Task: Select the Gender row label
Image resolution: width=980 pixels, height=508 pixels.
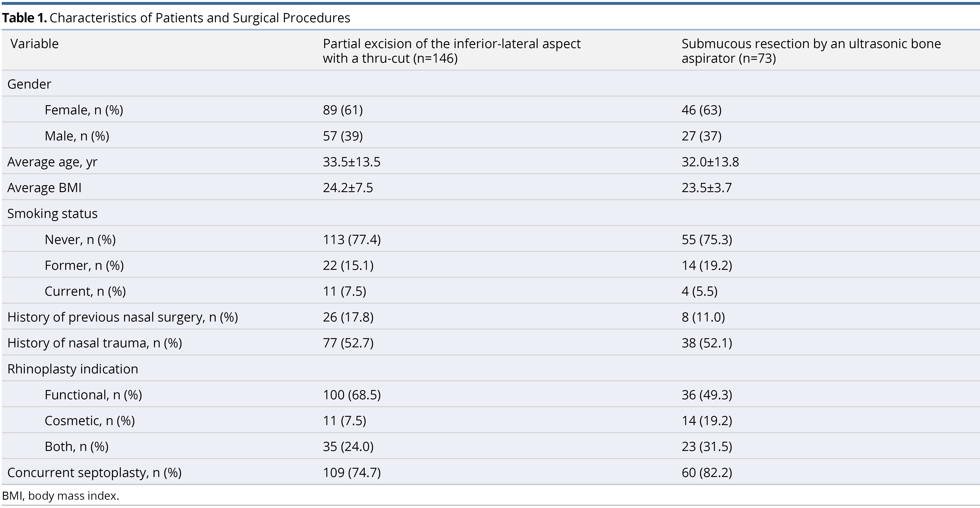Action: pyautogui.click(x=29, y=84)
